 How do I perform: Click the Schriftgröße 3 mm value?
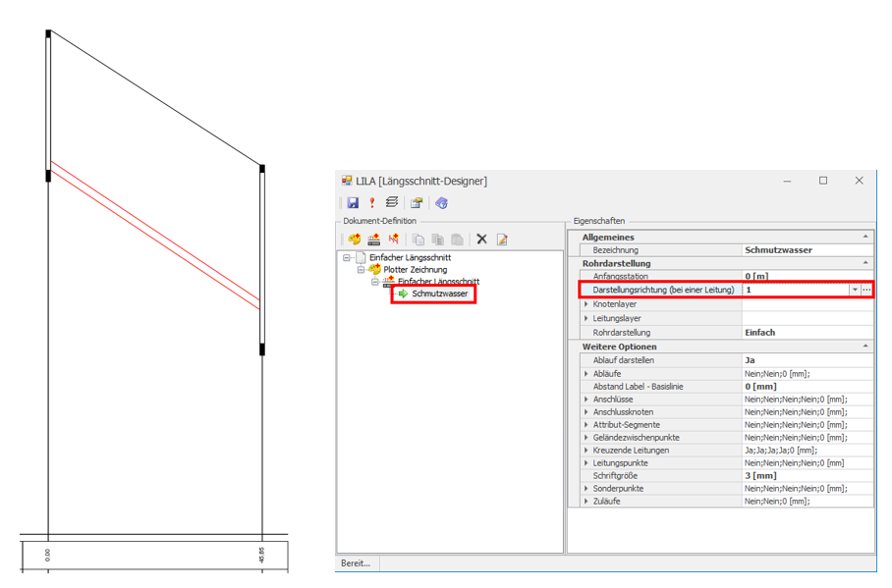click(762, 475)
